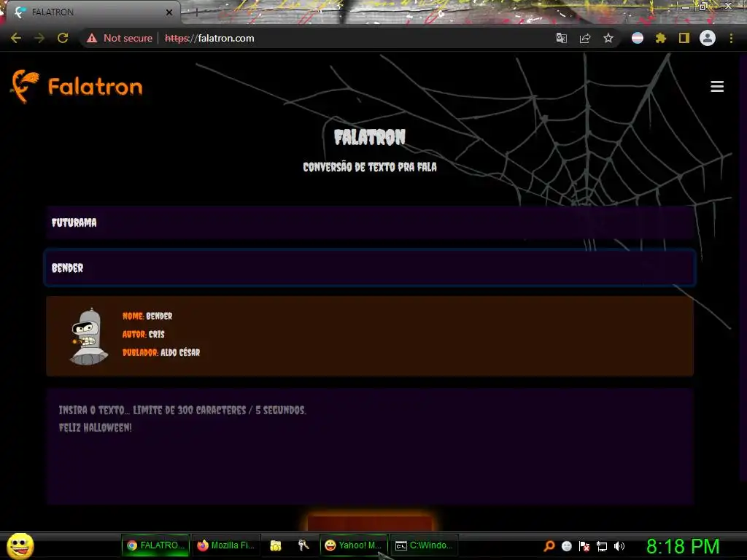
Task: Click the orange Falatron wordmark
Action: (96, 87)
